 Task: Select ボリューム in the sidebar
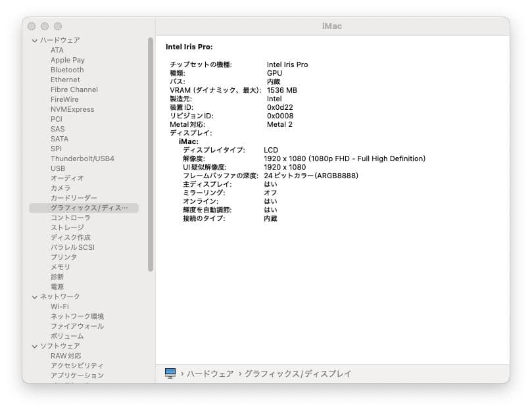click(x=67, y=336)
